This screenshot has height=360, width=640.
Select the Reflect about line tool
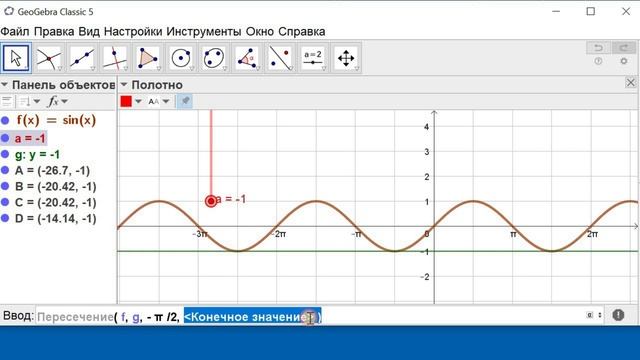[280, 58]
